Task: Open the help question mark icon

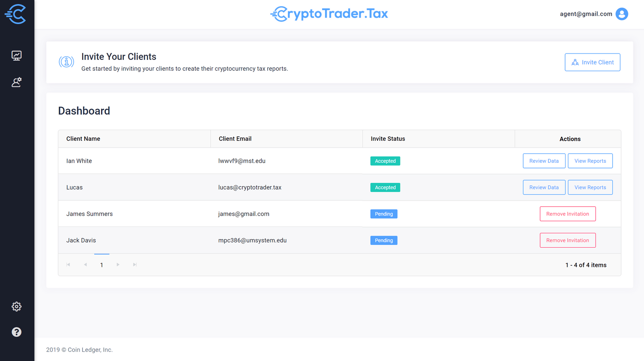Action: click(x=17, y=332)
